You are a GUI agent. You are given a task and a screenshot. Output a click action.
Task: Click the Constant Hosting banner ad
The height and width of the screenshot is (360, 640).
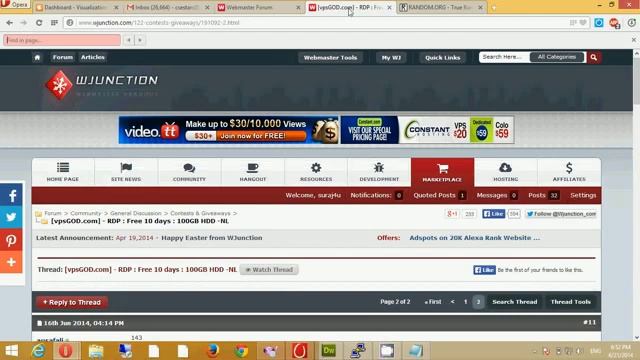pos(427,130)
